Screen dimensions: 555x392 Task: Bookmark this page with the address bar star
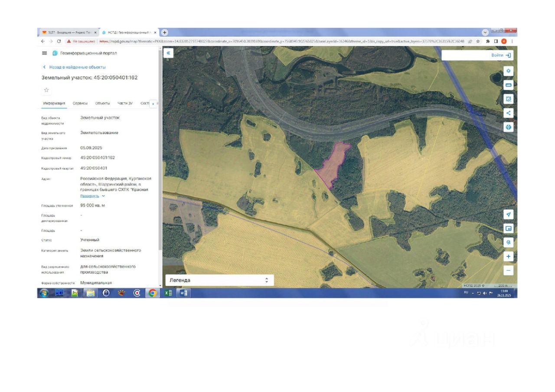478,41
